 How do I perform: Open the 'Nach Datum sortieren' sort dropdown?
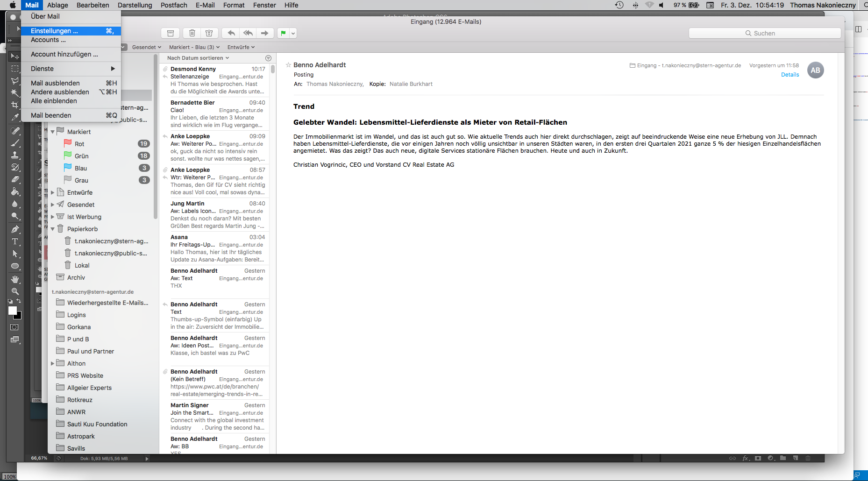pyautogui.click(x=198, y=58)
